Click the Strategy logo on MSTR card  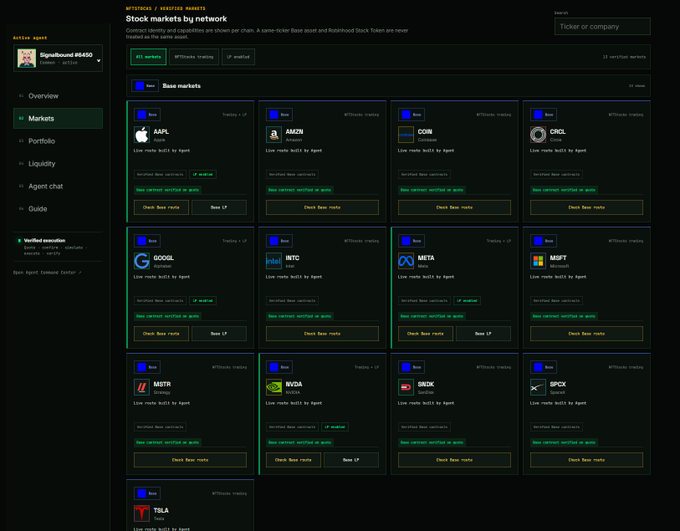(x=142, y=387)
